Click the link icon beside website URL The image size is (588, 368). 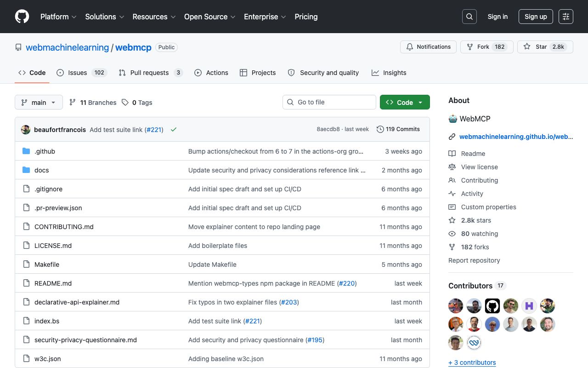(452, 137)
